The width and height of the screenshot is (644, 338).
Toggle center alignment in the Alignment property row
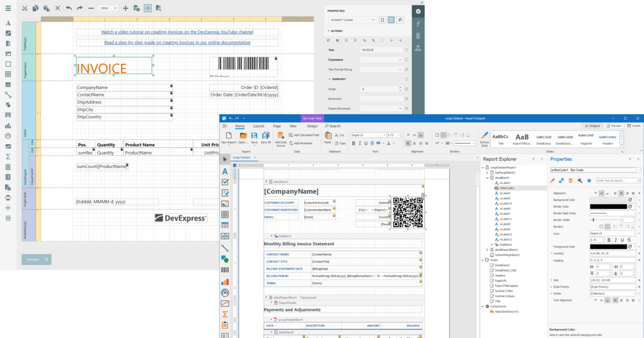621,193
